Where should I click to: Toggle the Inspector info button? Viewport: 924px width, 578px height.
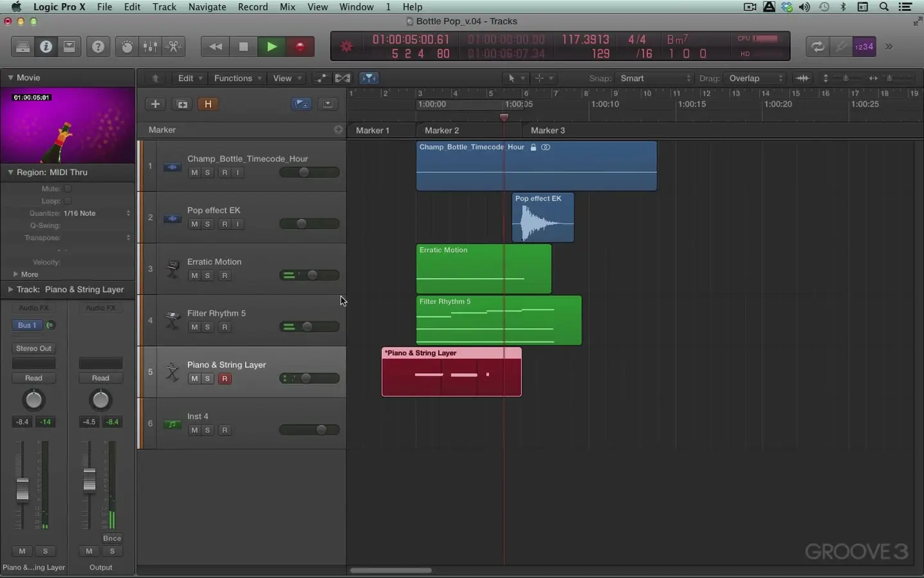[x=46, y=47]
